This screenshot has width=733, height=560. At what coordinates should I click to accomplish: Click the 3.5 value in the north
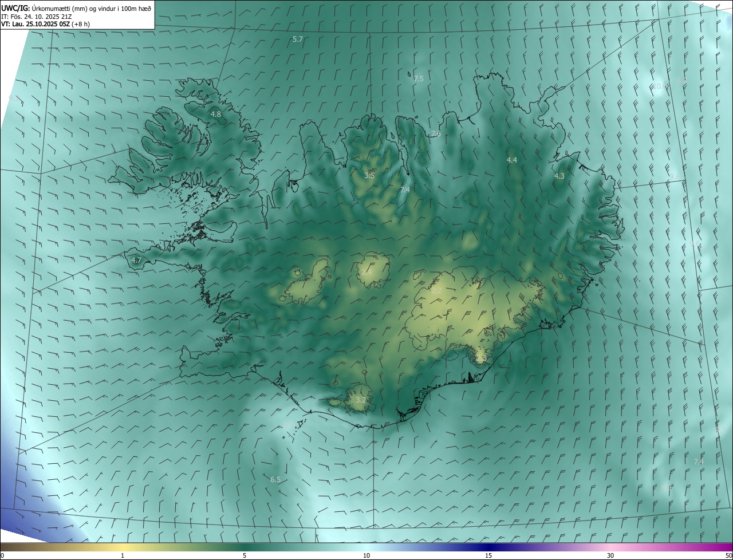[x=369, y=175]
